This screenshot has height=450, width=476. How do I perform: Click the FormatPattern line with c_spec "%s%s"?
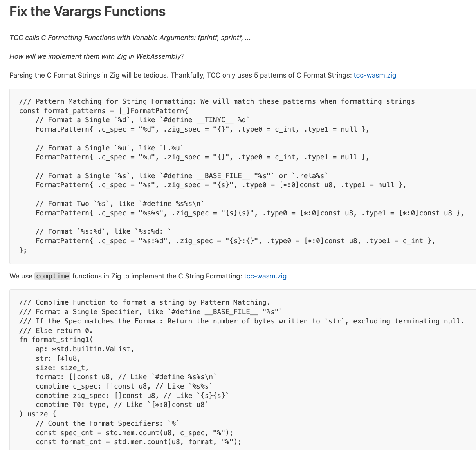pos(249,213)
